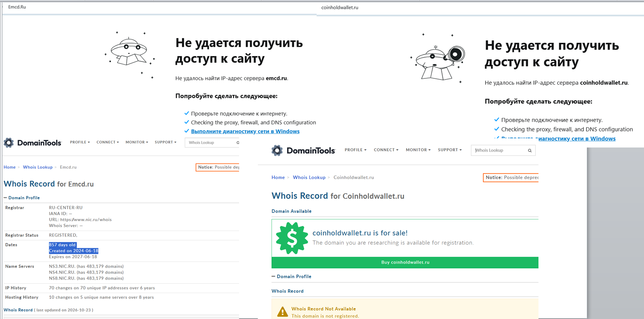The width and height of the screenshot is (644, 319).
Task: Click DomainTools gear logo in Coinholdwallet.ru window
Action: click(x=277, y=150)
